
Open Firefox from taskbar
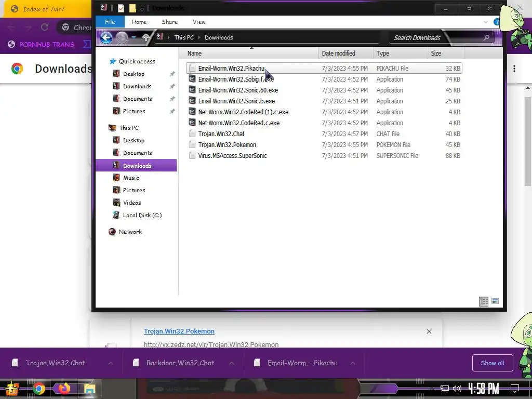click(x=64, y=388)
